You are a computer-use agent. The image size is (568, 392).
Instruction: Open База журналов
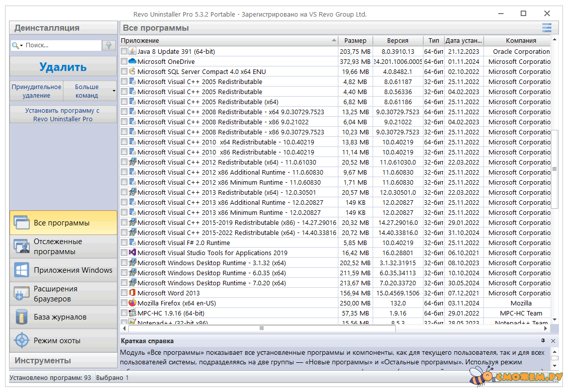(x=63, y=317)
